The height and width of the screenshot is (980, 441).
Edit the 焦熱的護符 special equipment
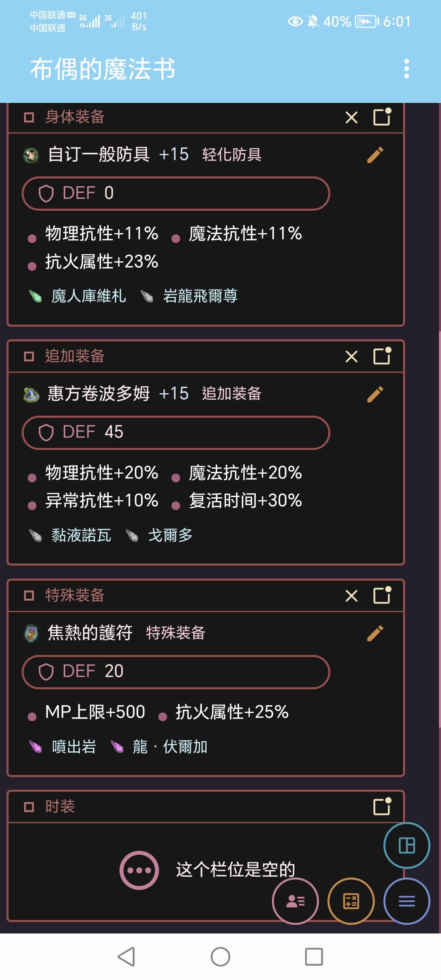pos(375,634)
